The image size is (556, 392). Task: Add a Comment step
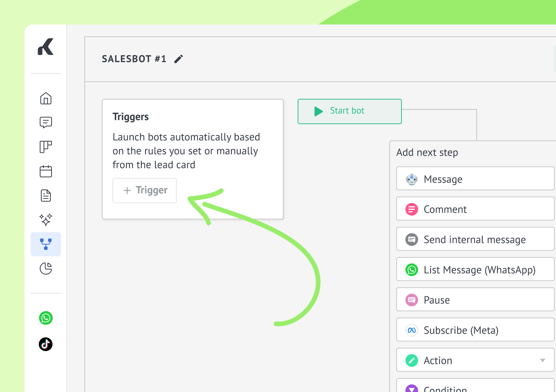tap(475, 209)
